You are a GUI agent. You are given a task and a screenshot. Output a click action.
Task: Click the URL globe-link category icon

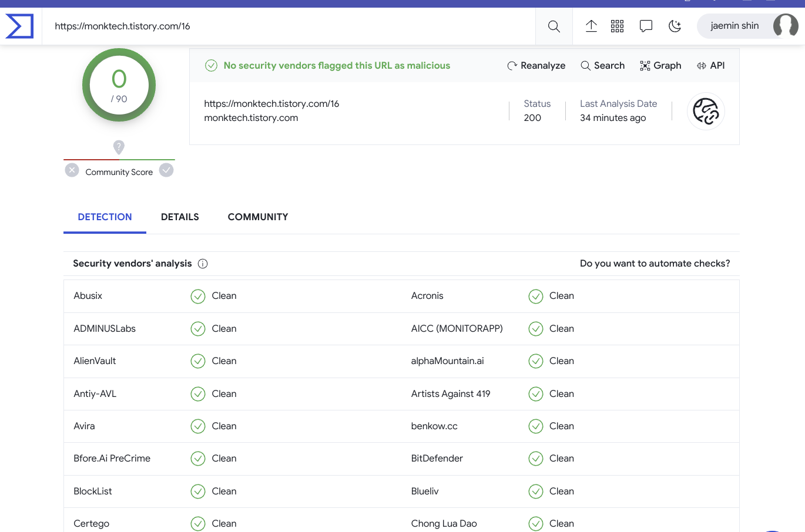click(x=706, y=111)
